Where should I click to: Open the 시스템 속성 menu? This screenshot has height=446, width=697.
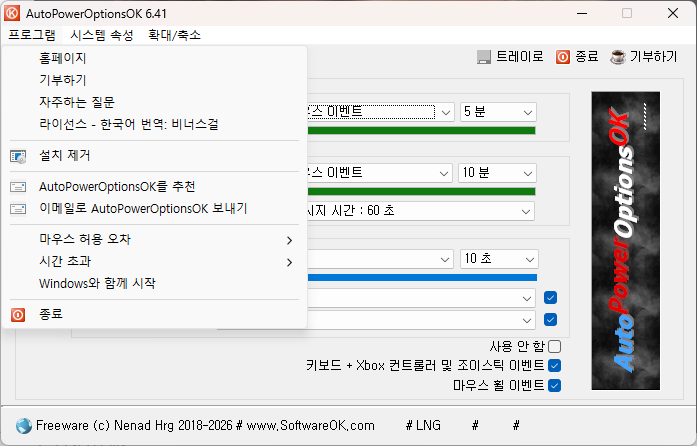pos(102,35)
